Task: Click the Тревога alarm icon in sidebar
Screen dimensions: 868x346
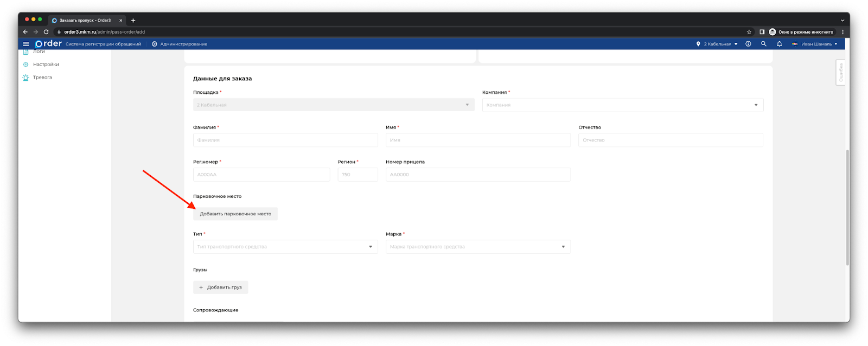Action: tap(25, 78)
